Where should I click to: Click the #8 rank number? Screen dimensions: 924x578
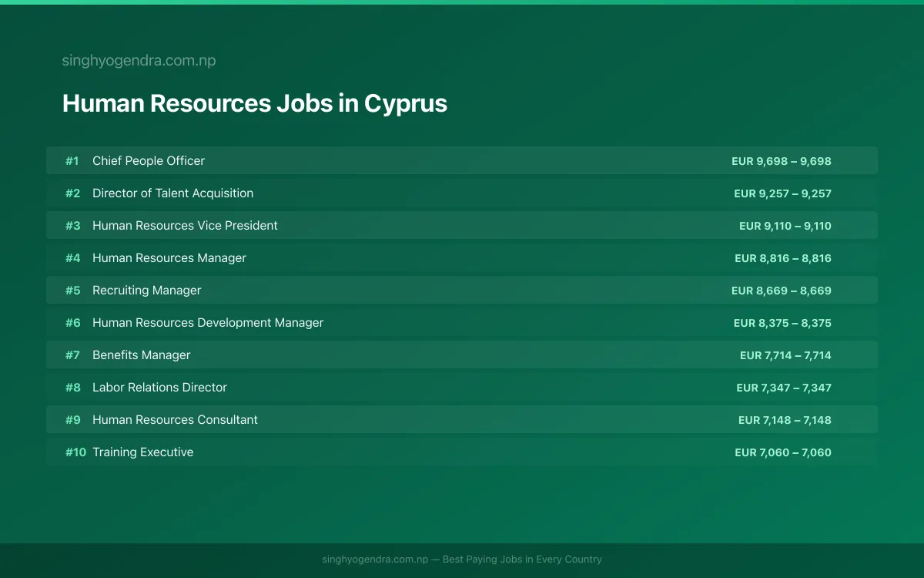[72, 388]
